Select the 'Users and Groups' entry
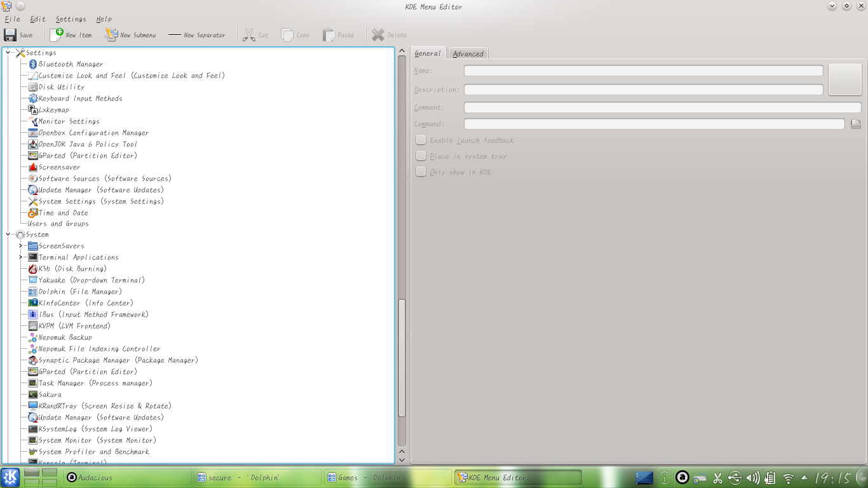The width and height of the screenshot is (868, 488). tap(58, 224)
